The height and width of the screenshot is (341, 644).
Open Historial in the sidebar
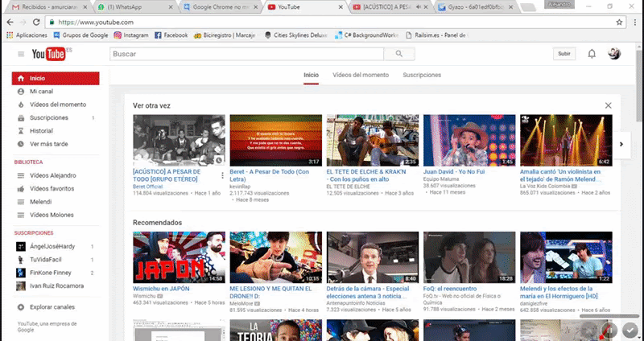[56, 131]
